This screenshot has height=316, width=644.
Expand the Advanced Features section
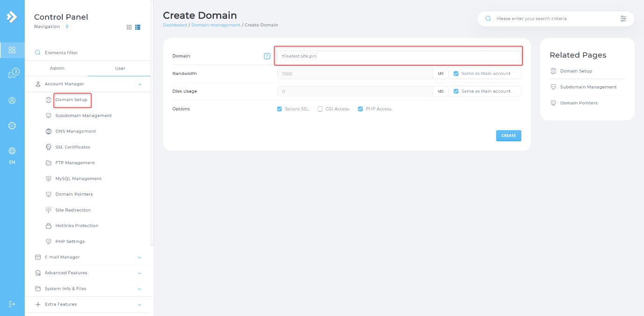(x=139, y=273)
